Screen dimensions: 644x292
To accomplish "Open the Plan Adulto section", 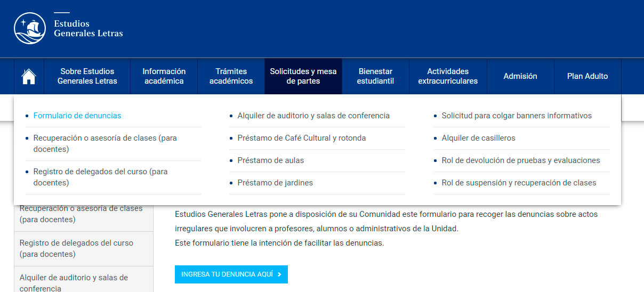I will click(587, 76).
